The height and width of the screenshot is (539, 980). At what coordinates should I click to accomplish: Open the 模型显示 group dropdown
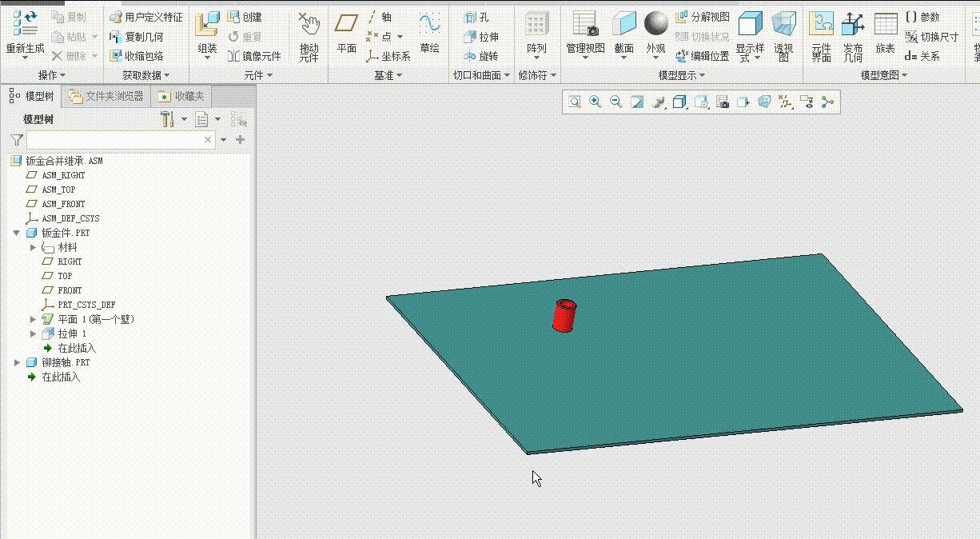coord(682,75)
